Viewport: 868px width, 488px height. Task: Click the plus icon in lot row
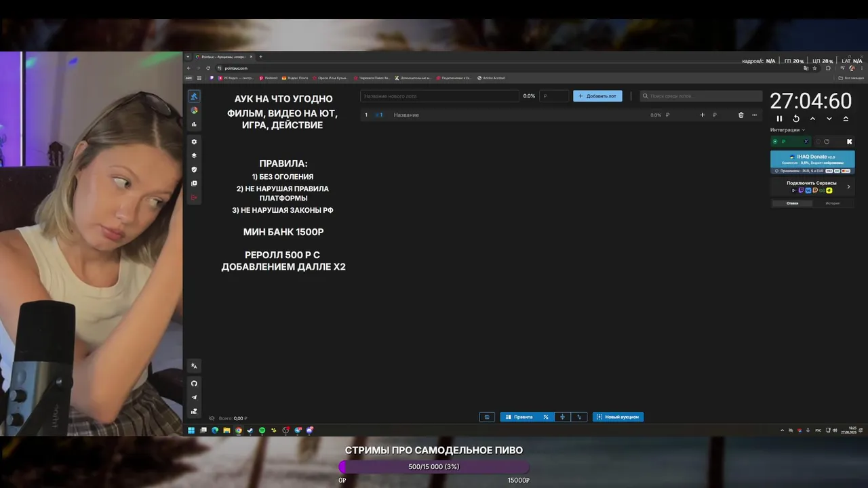click(702, 115)
